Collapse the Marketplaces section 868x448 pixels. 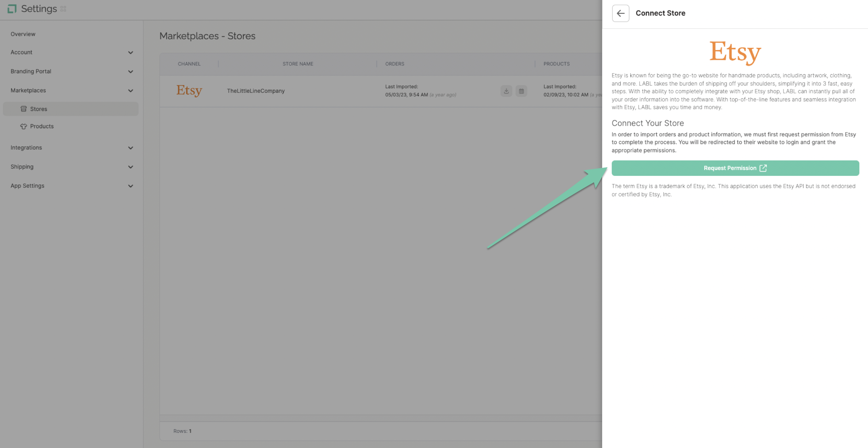coord(71,91)
